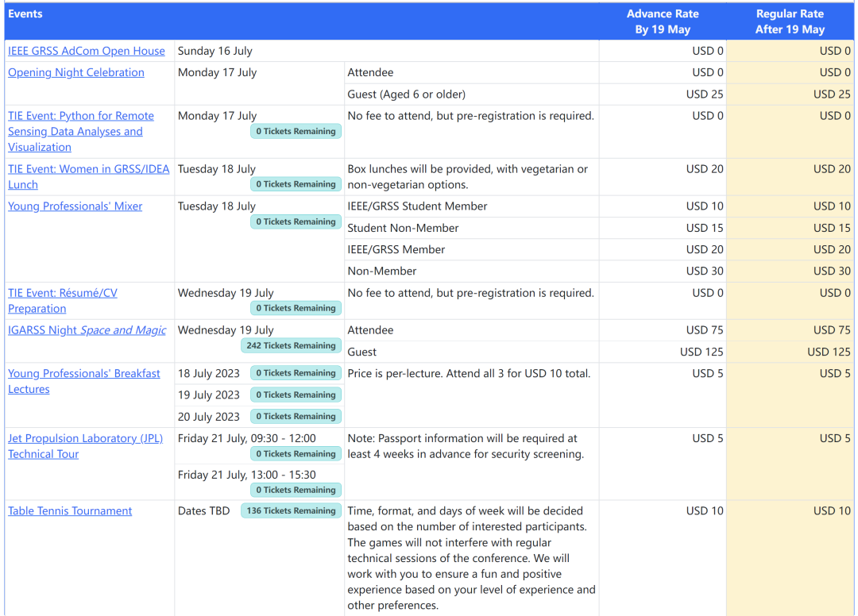Open TIE Event: Women in GRSS/IDEA Lunch link
The image size is (858, 616).
click(88, 176)
